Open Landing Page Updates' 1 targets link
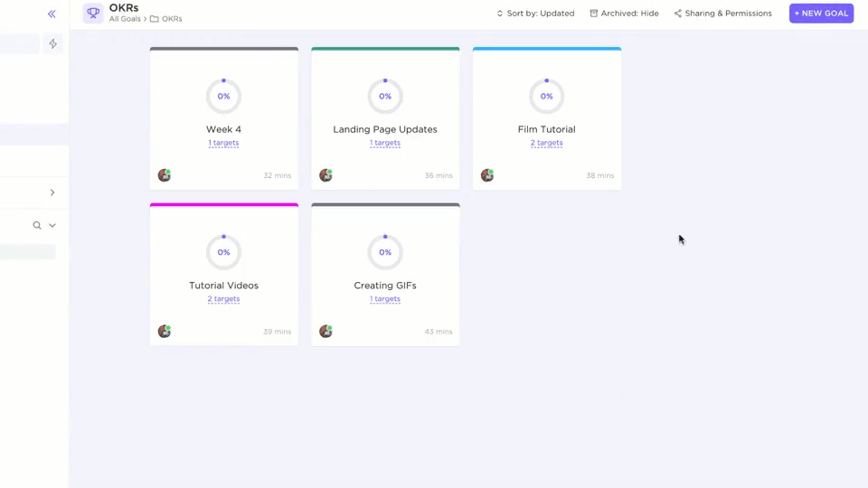Screen dimensions: 868x488 tap(385, 143)
